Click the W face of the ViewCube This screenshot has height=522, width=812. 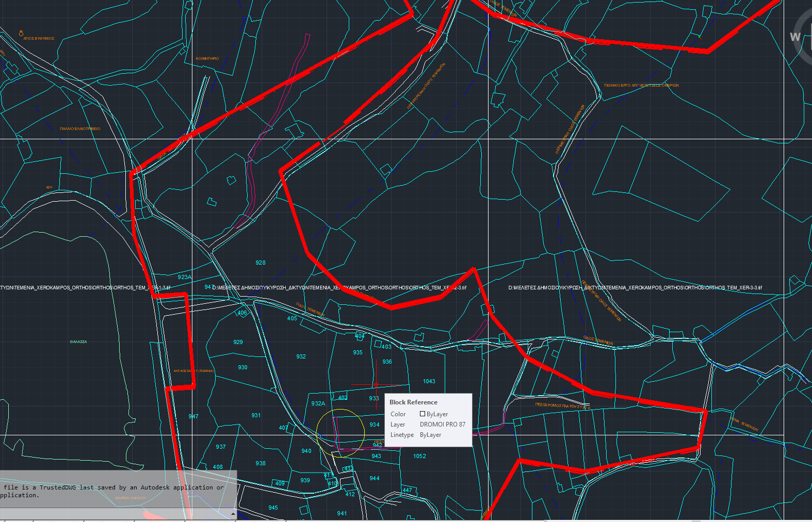point(795,37)
